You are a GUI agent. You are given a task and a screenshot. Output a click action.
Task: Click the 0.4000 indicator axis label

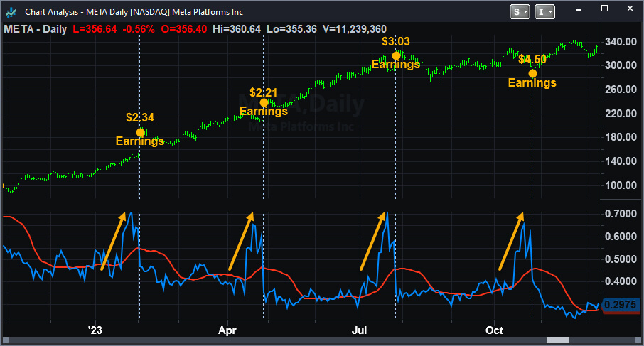(x=621, y=281)
